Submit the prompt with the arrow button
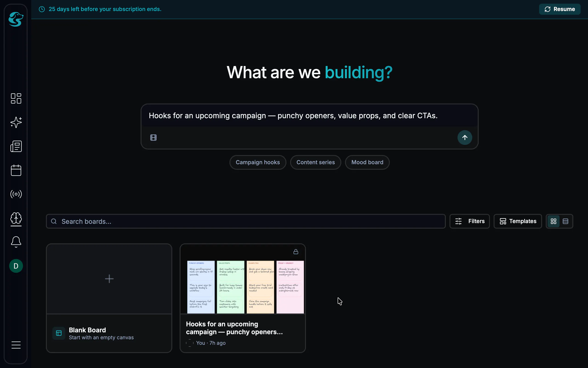The height and width of the screenshot is (368, 588). pyautogui.click(x=465, y=138)
